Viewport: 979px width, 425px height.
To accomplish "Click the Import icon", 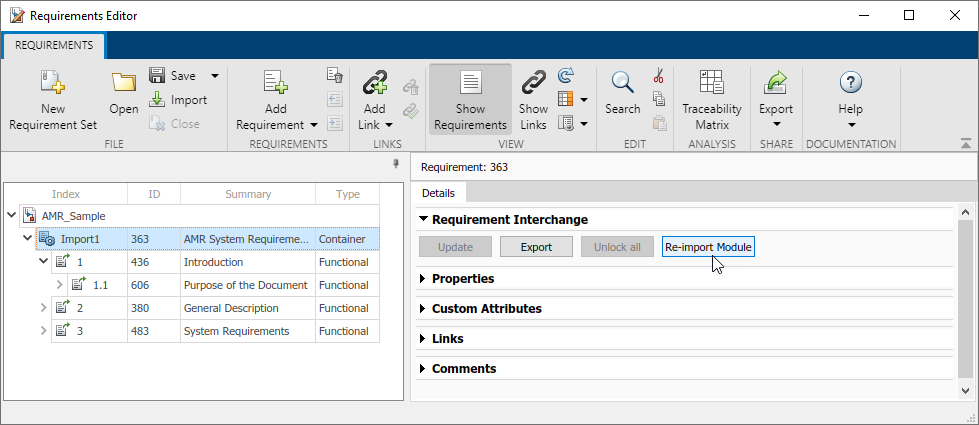I will pos(157,100).
